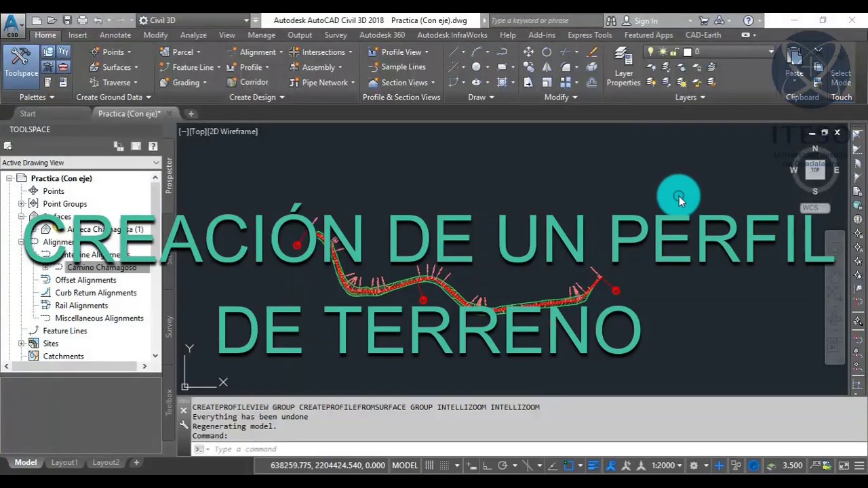Screen dimensions: 868x488
Task: Select the Rotate tool in Modify panel
Action: pos(547,52)
